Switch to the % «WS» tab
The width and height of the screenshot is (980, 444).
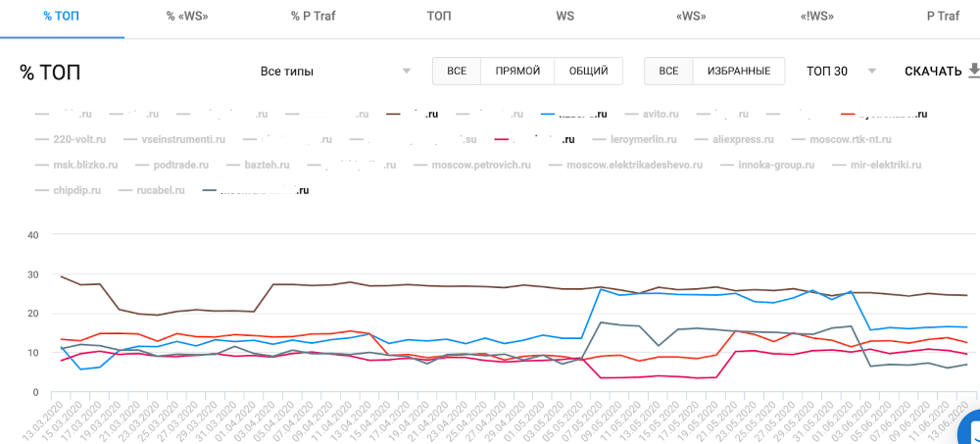[186, 17]
